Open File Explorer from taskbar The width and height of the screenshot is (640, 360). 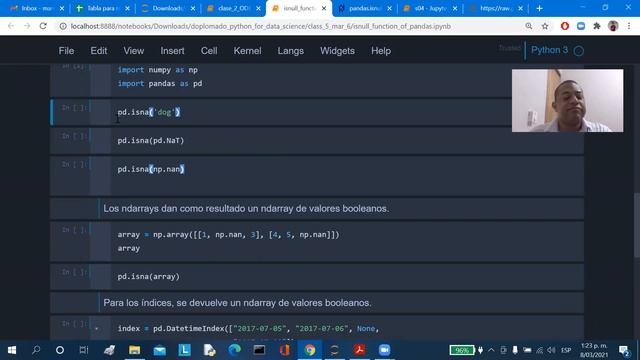pos(134,350)
